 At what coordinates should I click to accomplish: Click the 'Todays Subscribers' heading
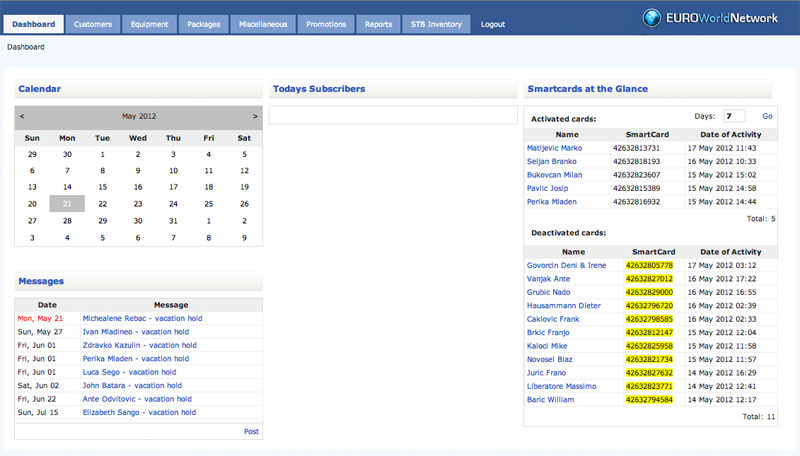coord(319,89)
